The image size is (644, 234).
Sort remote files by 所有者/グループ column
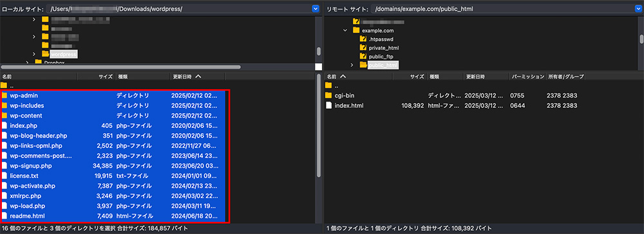coord(565,76)
